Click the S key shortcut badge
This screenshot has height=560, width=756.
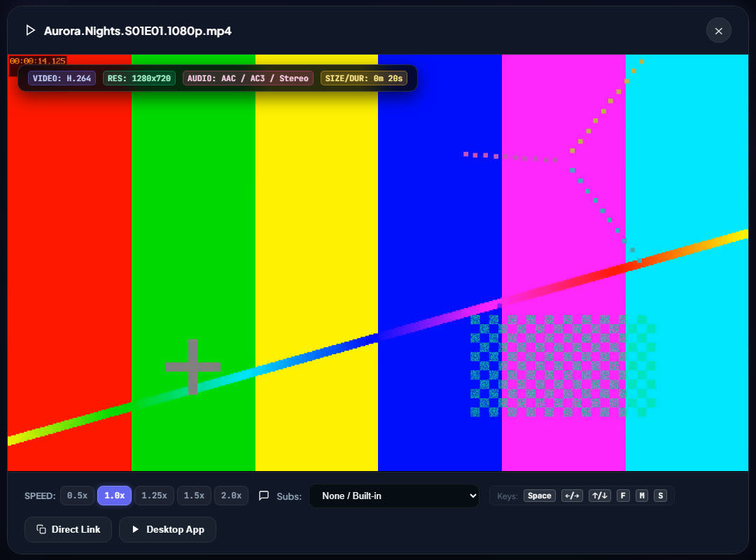coord(661,496)
